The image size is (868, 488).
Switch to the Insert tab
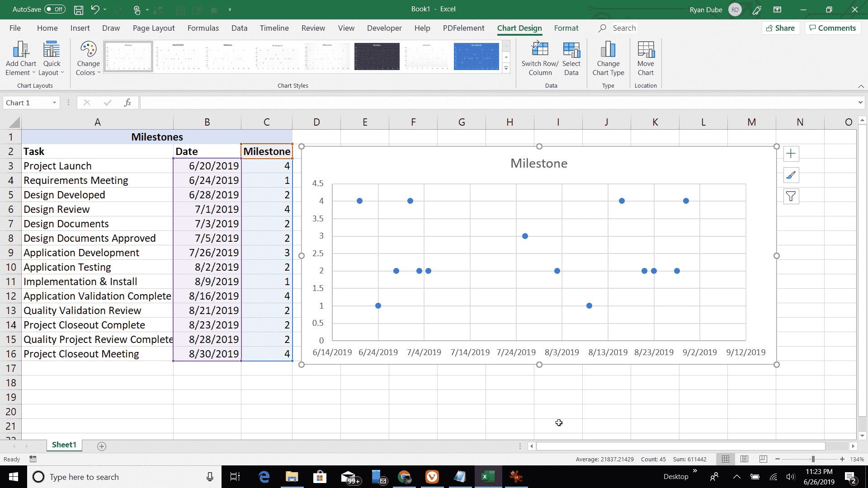coord(80,28)
